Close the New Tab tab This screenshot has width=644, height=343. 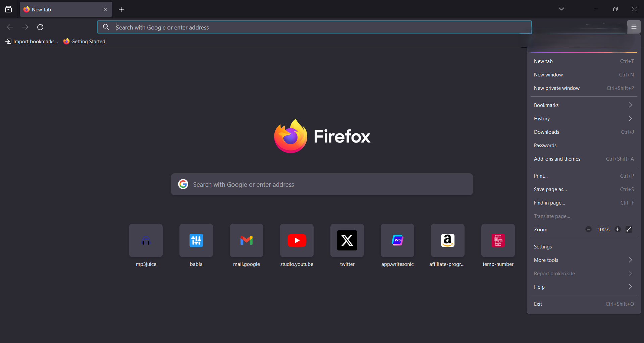(x=105, y=9)
